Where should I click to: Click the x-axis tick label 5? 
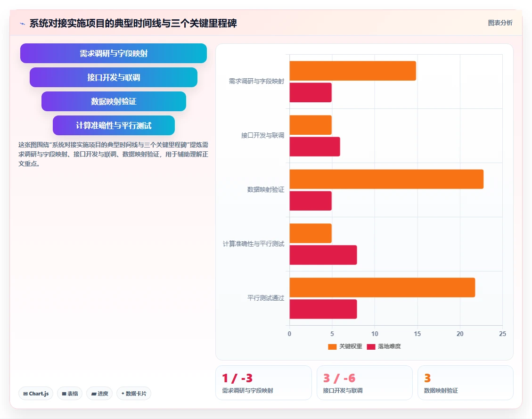(x=332, y=334)
